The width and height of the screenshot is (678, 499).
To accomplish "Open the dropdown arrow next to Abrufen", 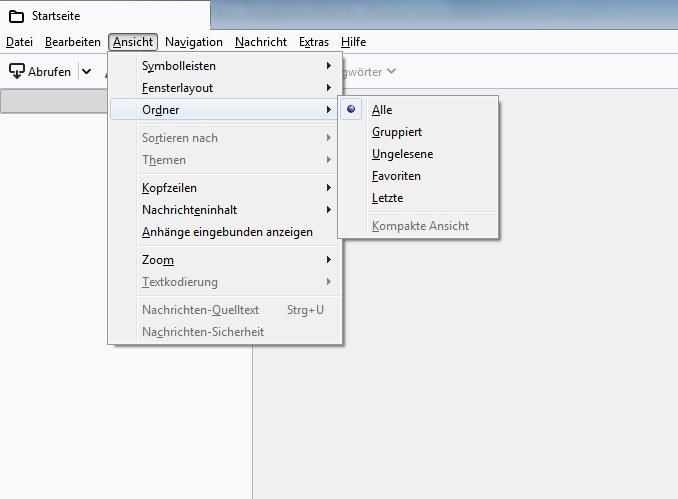I will pos(87,72).
